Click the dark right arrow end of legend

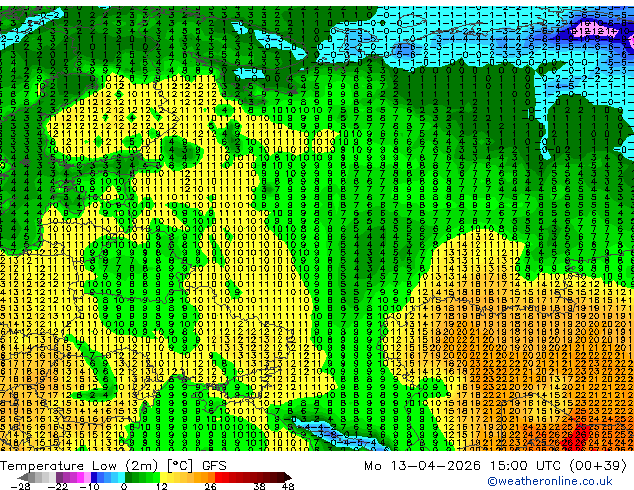point(287,477)
